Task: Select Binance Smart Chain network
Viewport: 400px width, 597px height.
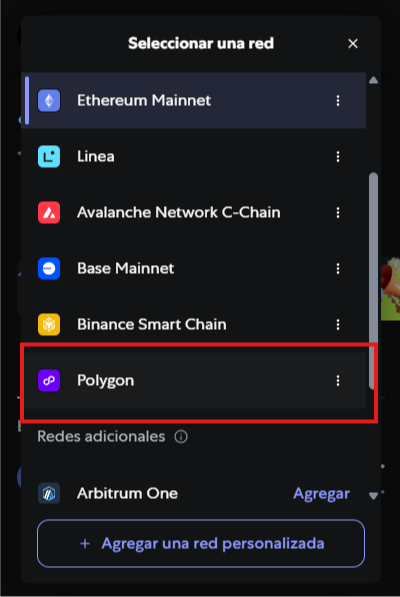Action: [x=194, y=324]
